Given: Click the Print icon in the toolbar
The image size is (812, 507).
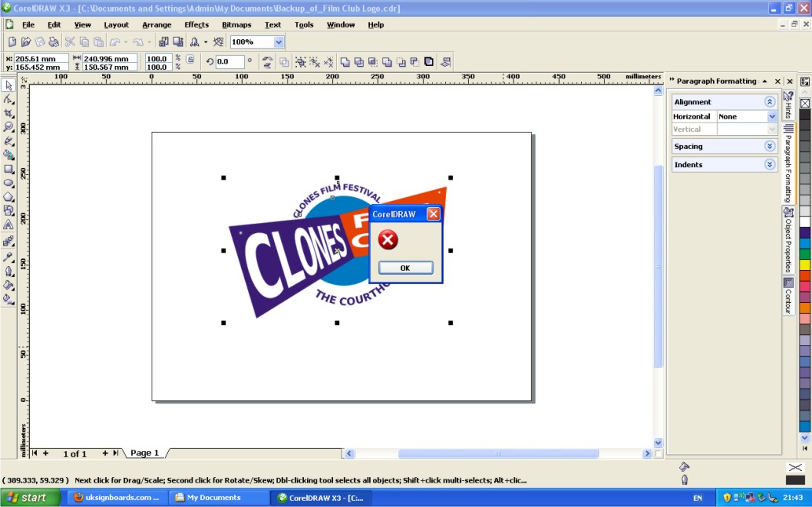Looking at the screenshot, I should pos(53,42).
